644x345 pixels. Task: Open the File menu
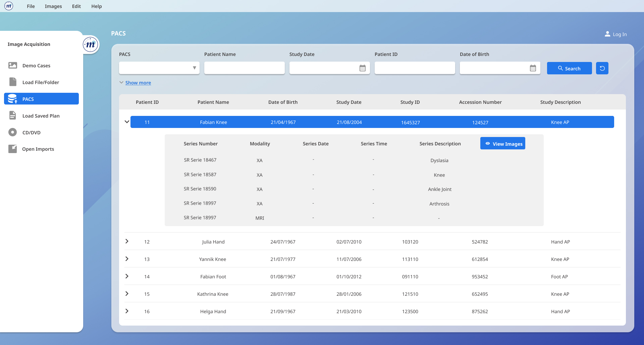click(x=31, y=6)
